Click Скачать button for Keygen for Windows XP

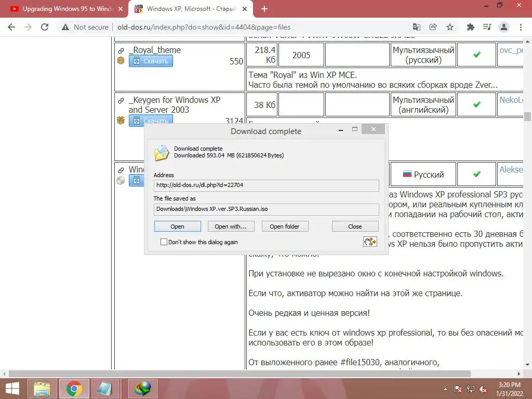click(151, 121)
